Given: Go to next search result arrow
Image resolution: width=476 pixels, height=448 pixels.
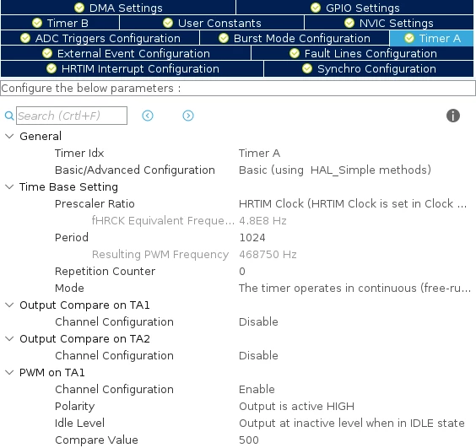Looking at the screenshot, I should (188, 116).
